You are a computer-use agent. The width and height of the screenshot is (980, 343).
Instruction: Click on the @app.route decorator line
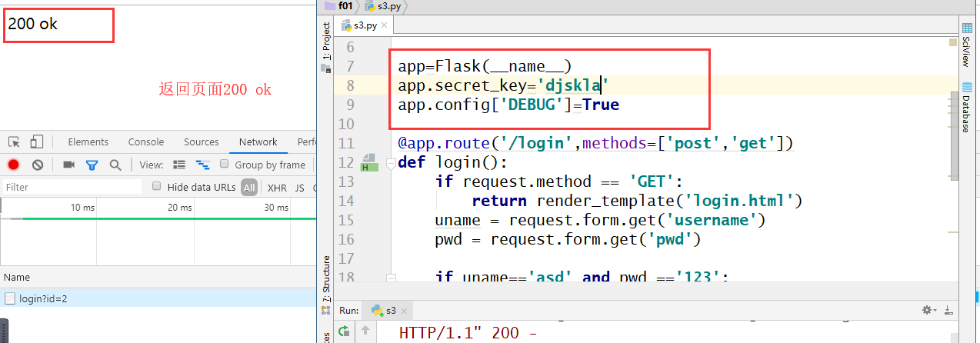[595, 143]
